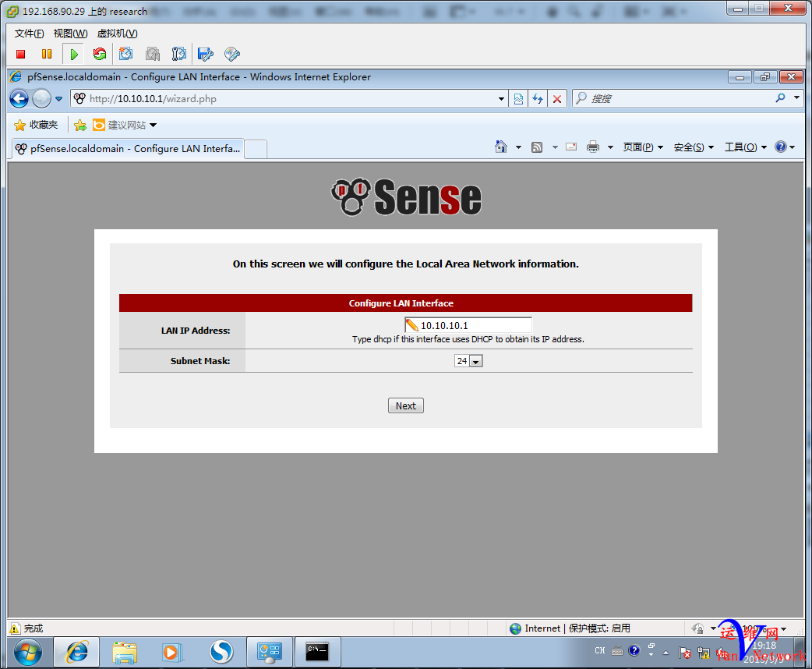Open a new blank tab

256,149
